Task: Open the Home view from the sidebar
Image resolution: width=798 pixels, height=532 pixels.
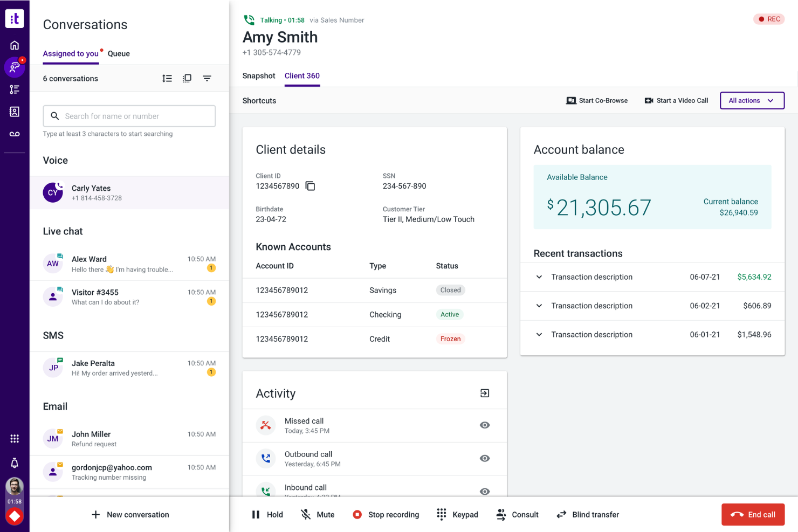Action: pyautogui.click(x=15, y=45)
